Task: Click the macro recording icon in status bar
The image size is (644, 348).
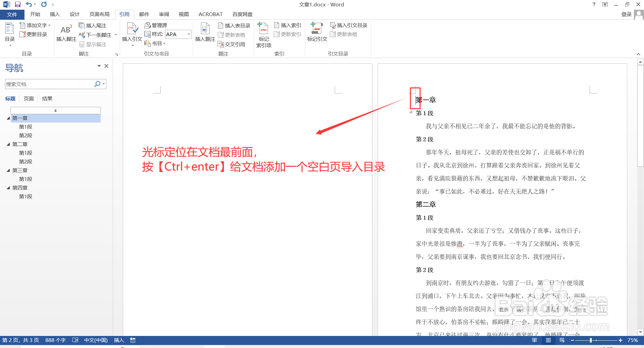Action: [133, 340]
